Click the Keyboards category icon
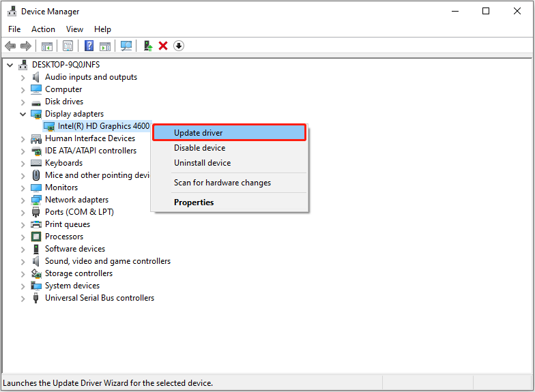The width and height of the screenshot is (535, 392). click(x=35, y=163)
